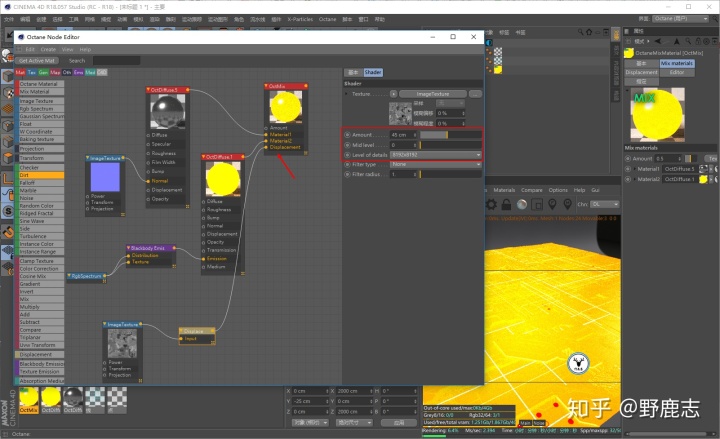Select Mix Material from node list
720x439 pixels.
[x=40, y=92]
